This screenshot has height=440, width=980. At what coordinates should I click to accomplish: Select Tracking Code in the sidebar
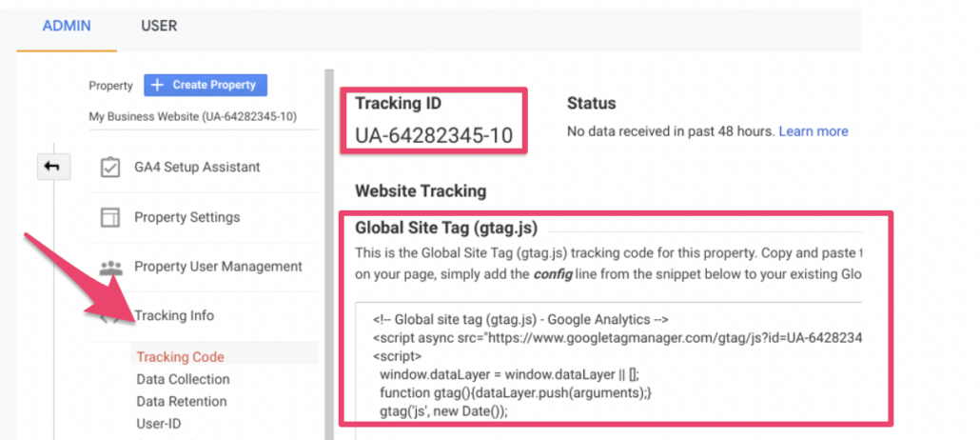pos(181,357)
